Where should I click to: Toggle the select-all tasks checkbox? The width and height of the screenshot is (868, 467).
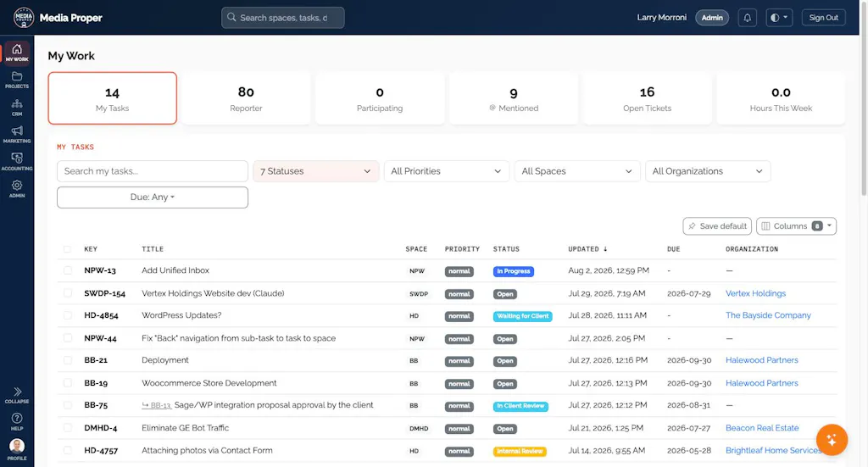[68, 249]
